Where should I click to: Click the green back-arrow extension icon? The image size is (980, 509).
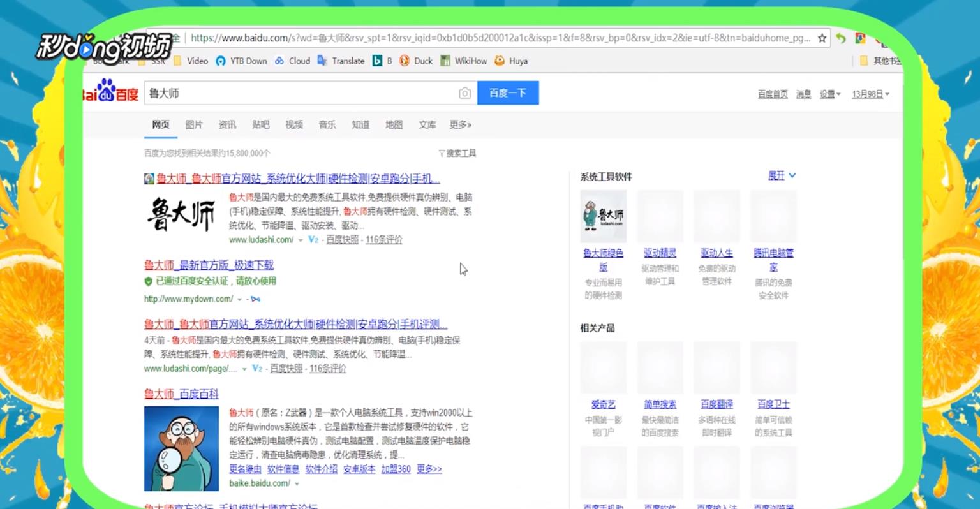(x=841, y=38)
